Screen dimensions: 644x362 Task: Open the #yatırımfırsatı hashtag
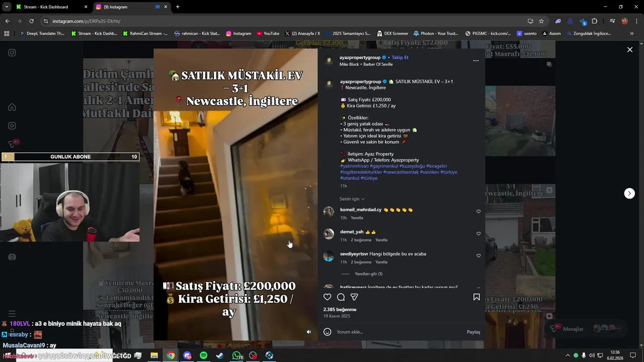(x=354, y=166)
